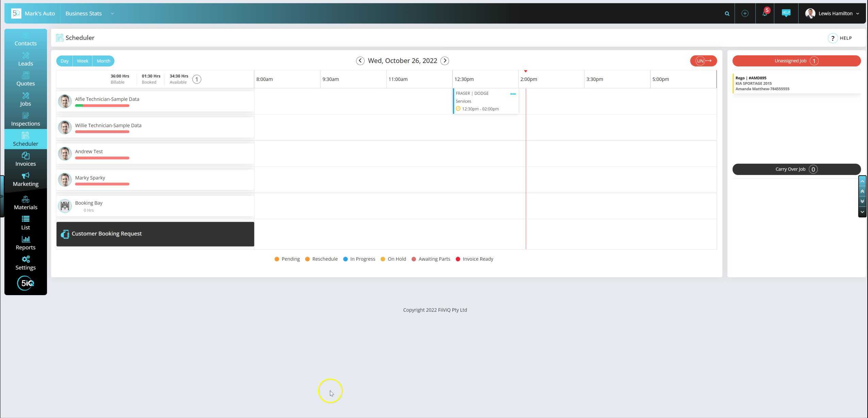868x418 pixels.
Task: Open Reports from the sidebar
Action: click(25, 242)
